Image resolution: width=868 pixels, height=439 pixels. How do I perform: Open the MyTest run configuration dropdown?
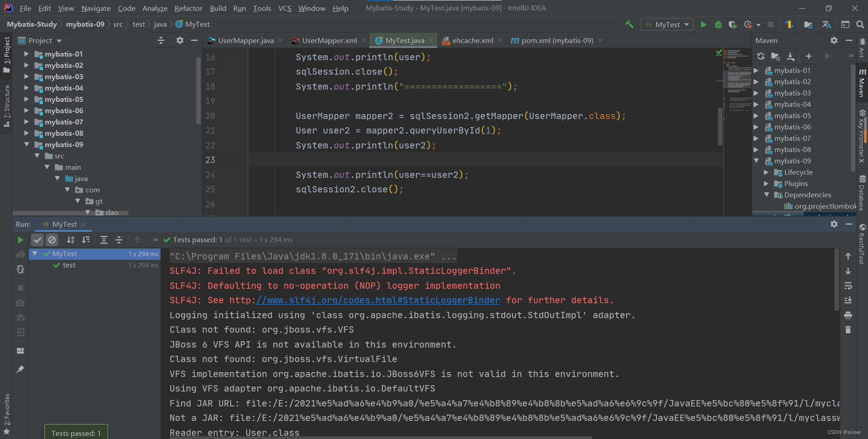667,24
